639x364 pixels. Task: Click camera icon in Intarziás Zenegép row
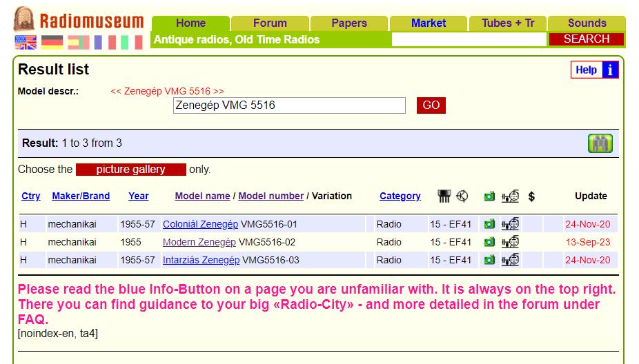489,260
